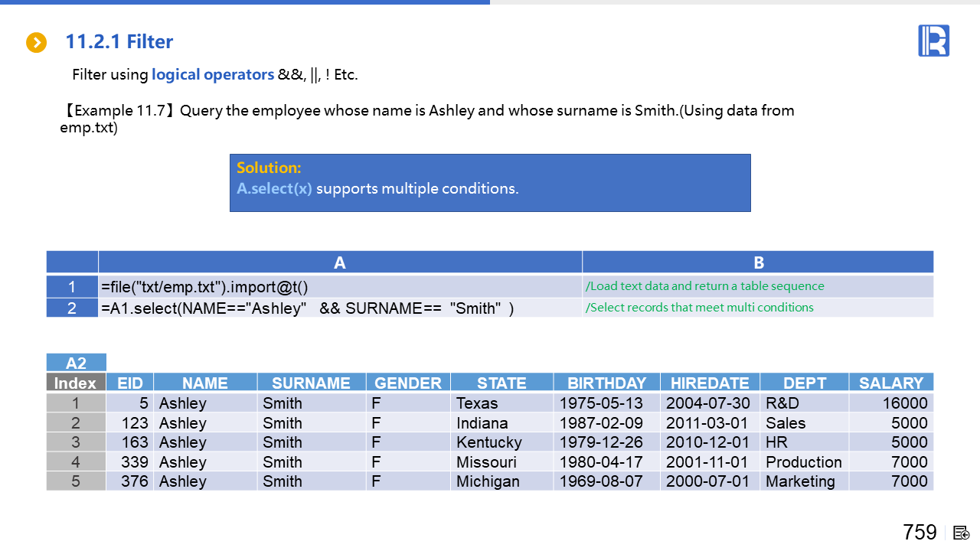Open the slide navigation icon beside 759
This screenshot has width=980, height=551.
962,533
